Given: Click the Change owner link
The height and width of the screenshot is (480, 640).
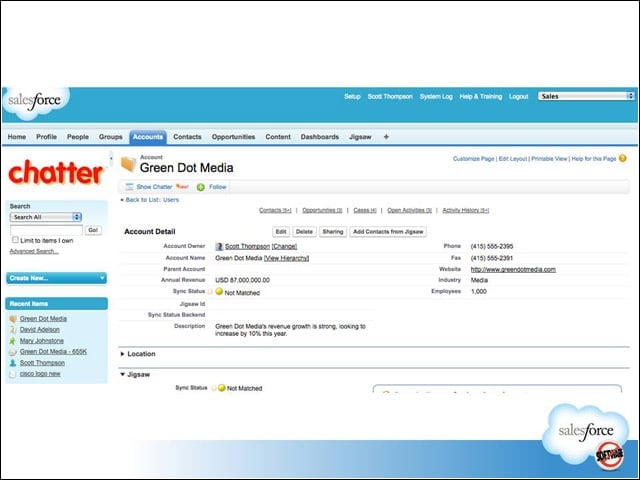Looking at the screenshot, I should tap(284, 247).
